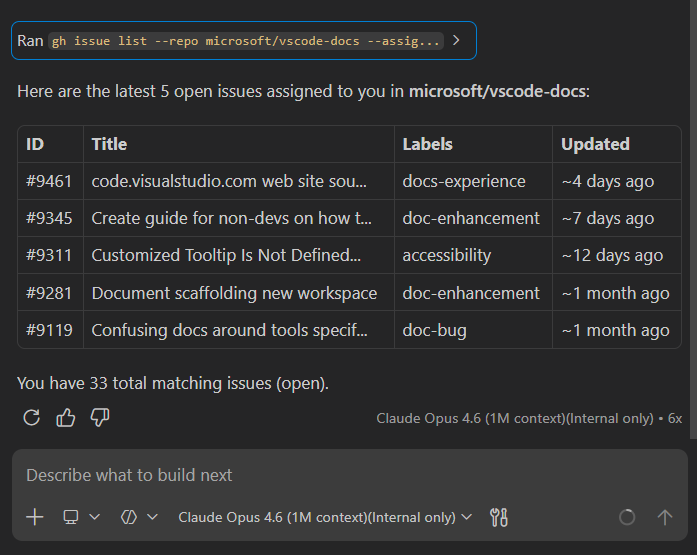697x555 pixels.
Task: Click issue ID #9345
Action: point(49,218)
